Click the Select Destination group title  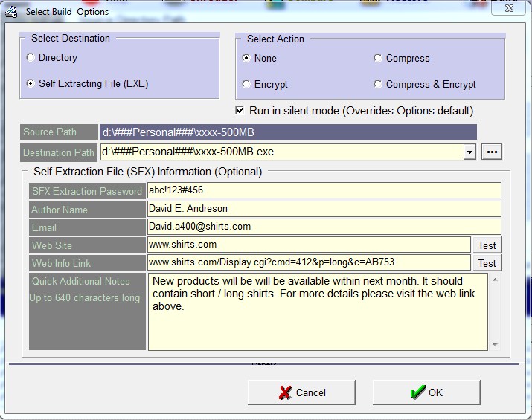[x=71, y=39]
